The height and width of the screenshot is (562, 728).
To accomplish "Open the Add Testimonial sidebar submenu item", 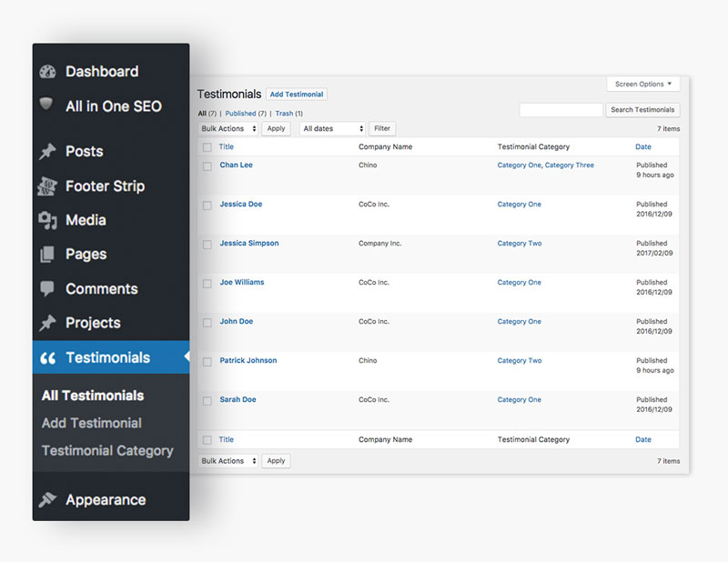I will 92,423.
